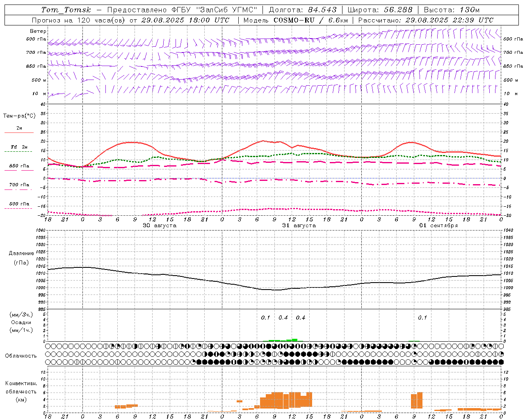Click the Конвективн. label
Viewport: 525px width, 420px height.
pyautogui.click(x=21, y=383)
